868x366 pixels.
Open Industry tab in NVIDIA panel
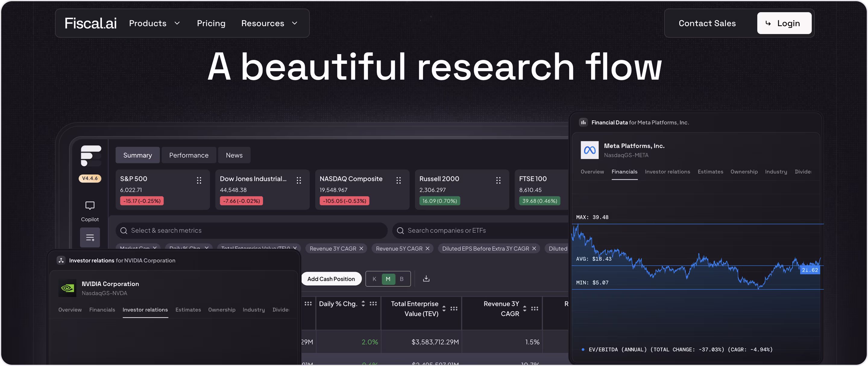pyautogui.click(x=254, y=310)
